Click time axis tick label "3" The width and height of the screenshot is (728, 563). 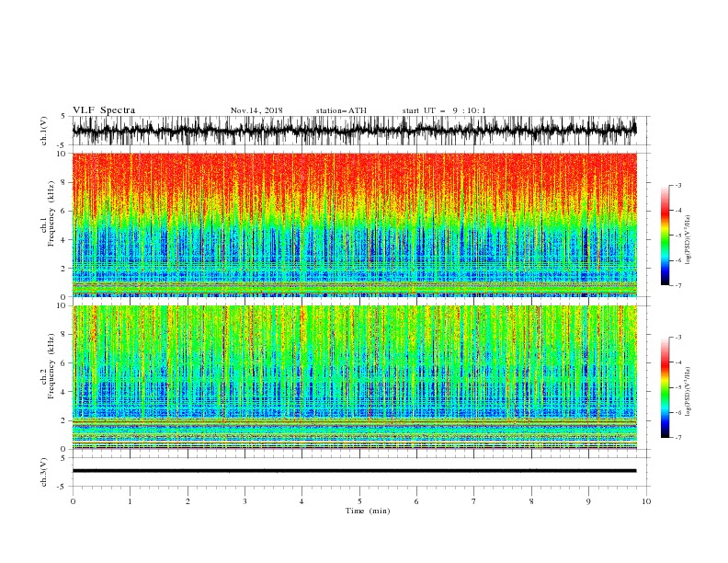point(245,501)
